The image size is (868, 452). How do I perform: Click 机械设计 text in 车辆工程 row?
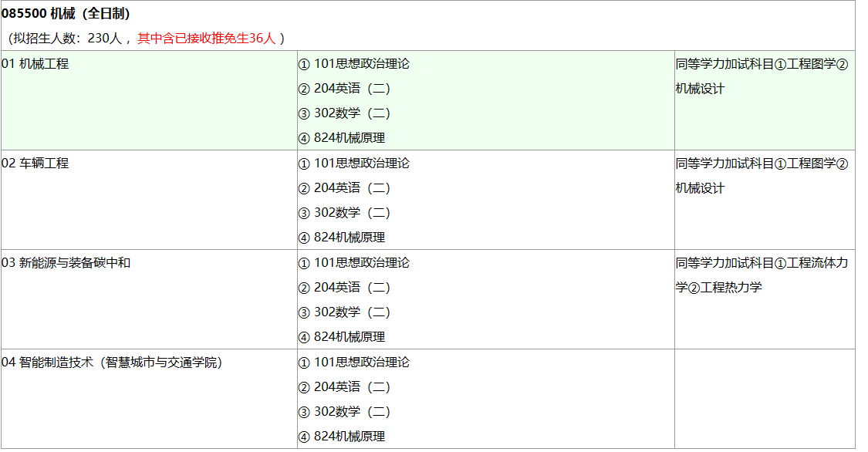[x=701, y=188]
